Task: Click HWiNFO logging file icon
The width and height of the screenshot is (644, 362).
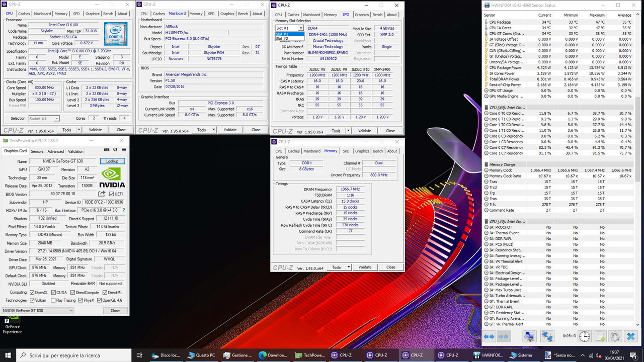Action: coord(600,336)
